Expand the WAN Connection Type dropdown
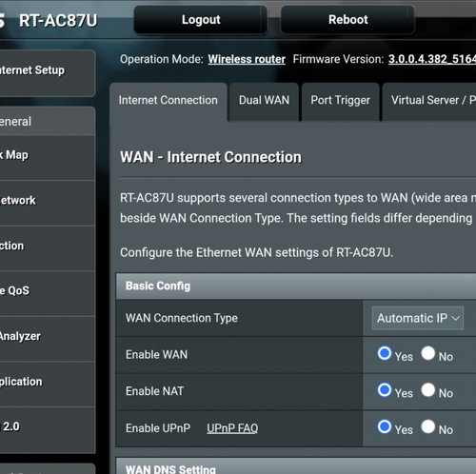476x474 pixels. pos(418,318)
